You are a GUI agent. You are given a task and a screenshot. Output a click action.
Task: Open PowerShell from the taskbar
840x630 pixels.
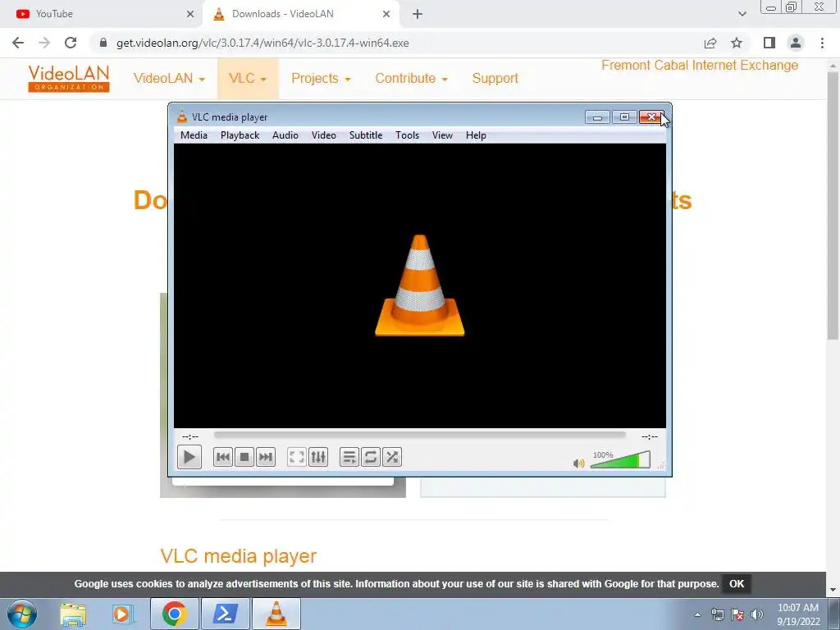point(225,614)
